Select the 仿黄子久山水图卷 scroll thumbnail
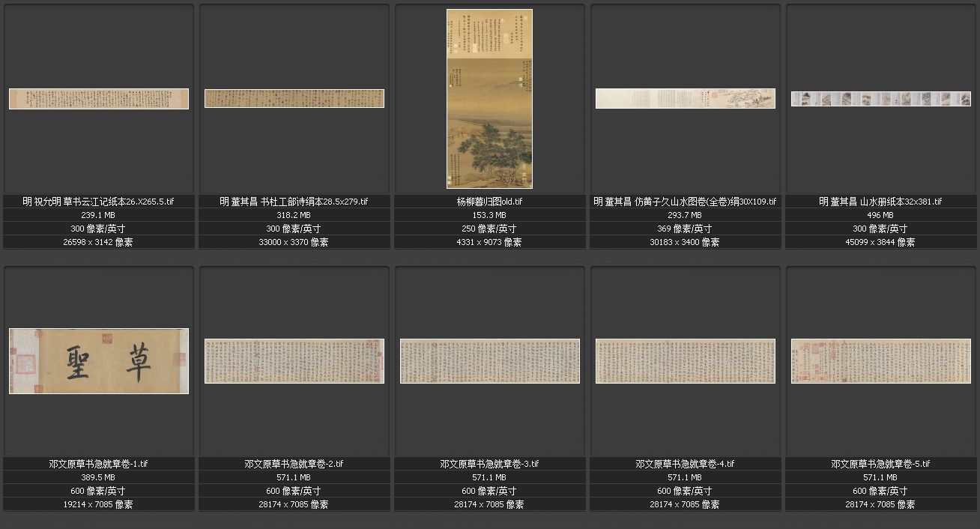The height and width of the screenshot is (529, 980). click(685, 99)
